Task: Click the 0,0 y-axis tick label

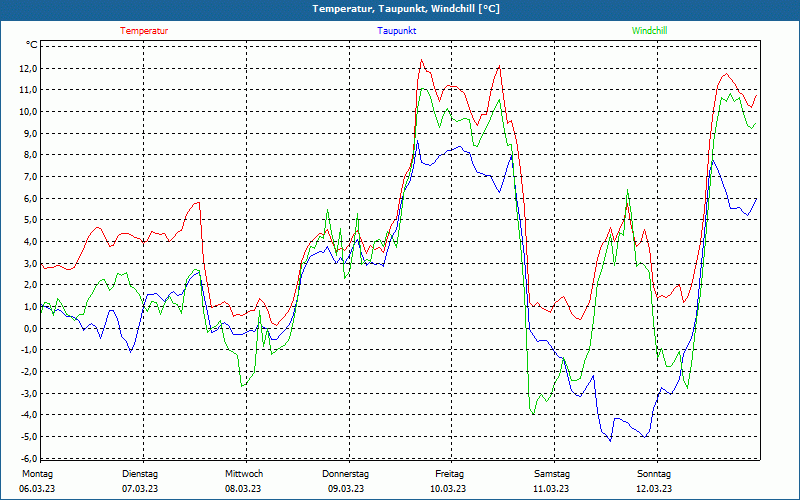Action: pyautogui.click(x=29, y=328)
